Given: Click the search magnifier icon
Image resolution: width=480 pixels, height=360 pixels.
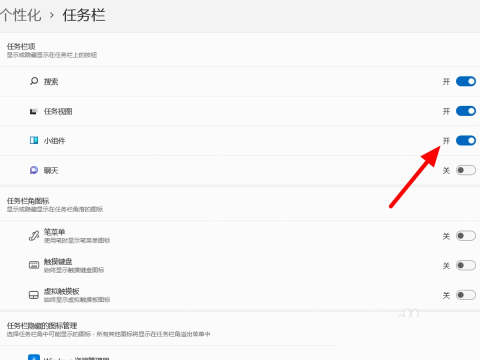Looking at the screenshot, I should pos(34,81).
